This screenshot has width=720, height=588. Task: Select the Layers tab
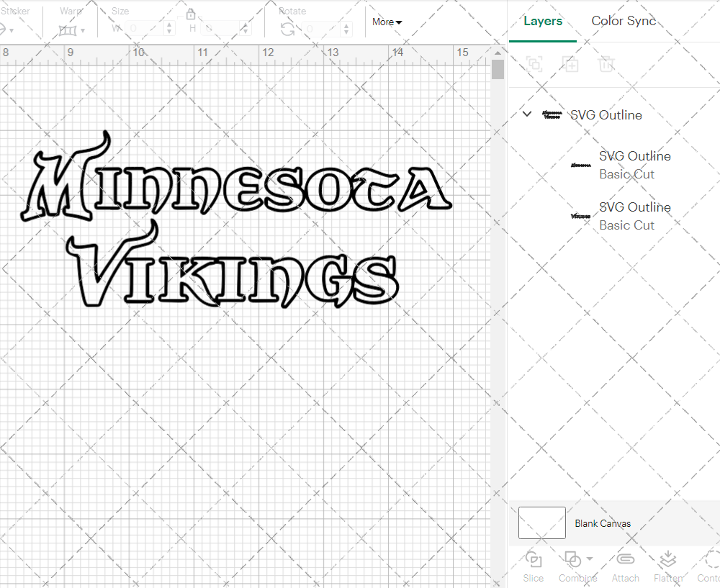(x=543, y=21)
